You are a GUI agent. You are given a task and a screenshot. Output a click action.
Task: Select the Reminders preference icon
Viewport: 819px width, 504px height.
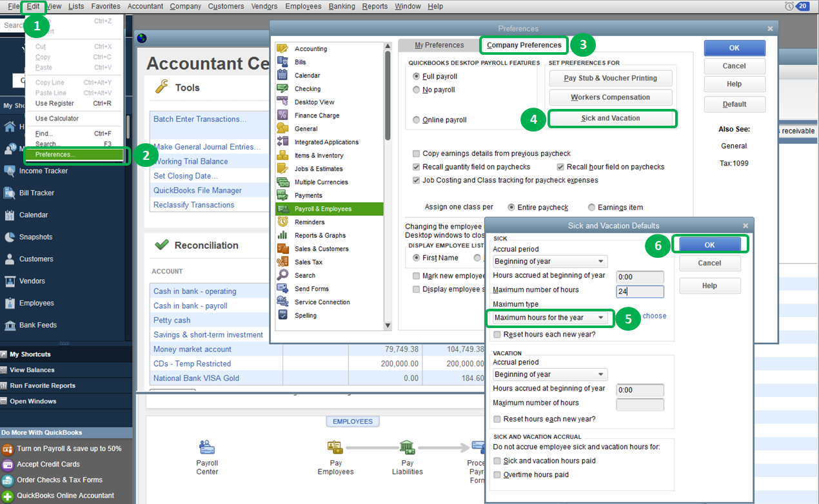(x=282, y=222)
